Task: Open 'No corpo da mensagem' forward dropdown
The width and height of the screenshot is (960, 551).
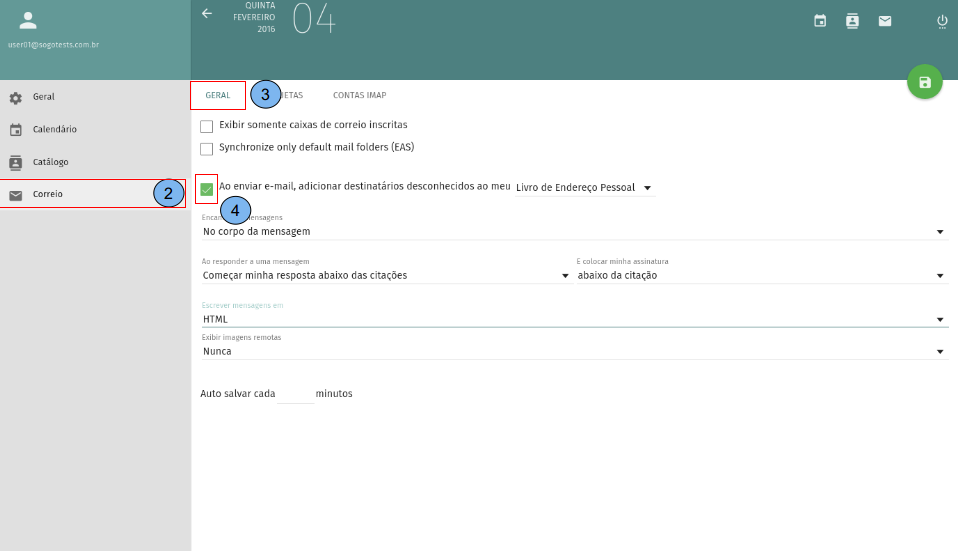Action: tap(573, 231)
